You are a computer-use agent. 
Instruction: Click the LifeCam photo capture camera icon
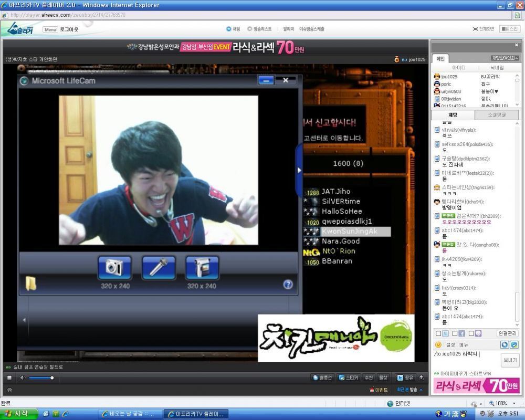click(115, 268)
